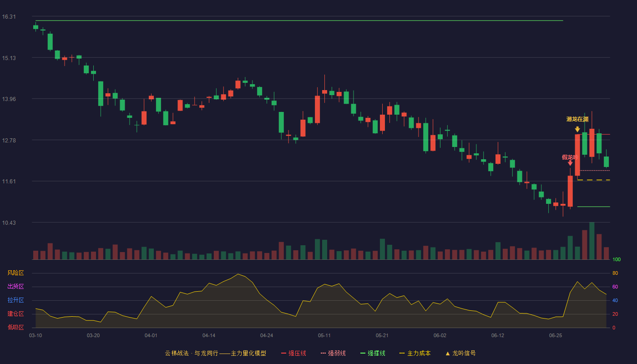Click the yellow dashed main-cost line

pos(594,180)
